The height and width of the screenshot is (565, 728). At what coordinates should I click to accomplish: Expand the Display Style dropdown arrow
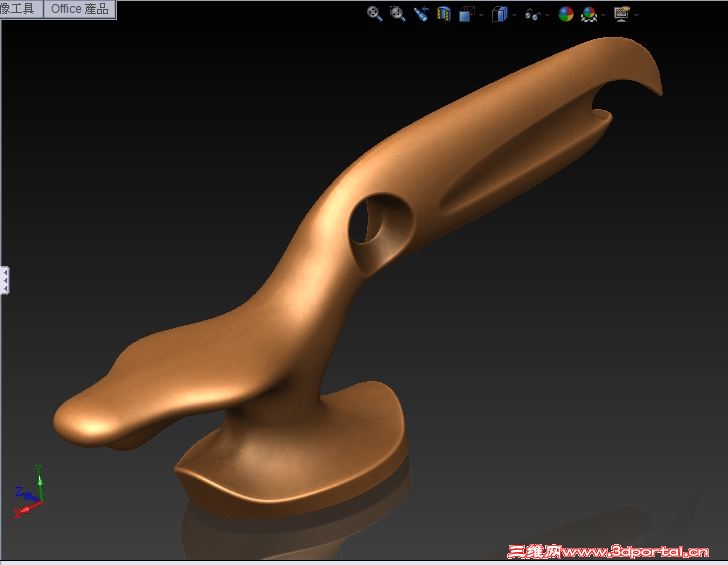pyautogui.click(x=514, y=15)
